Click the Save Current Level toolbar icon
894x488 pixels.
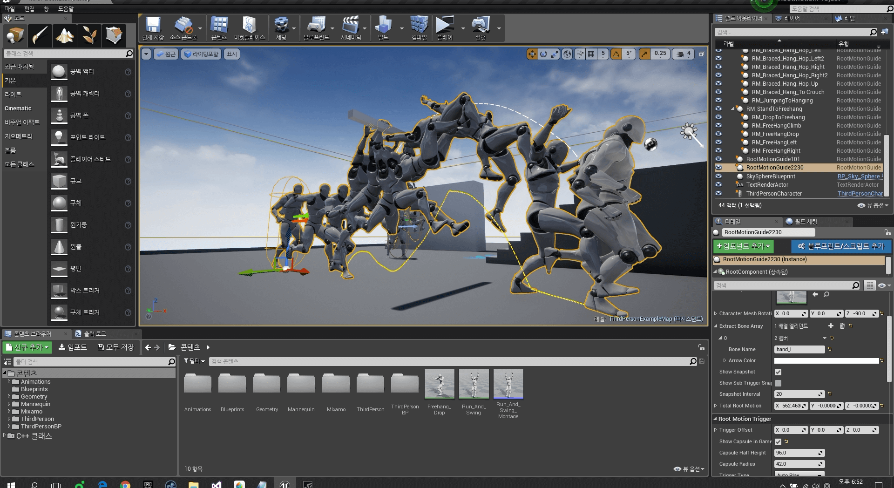pos(153,26)
